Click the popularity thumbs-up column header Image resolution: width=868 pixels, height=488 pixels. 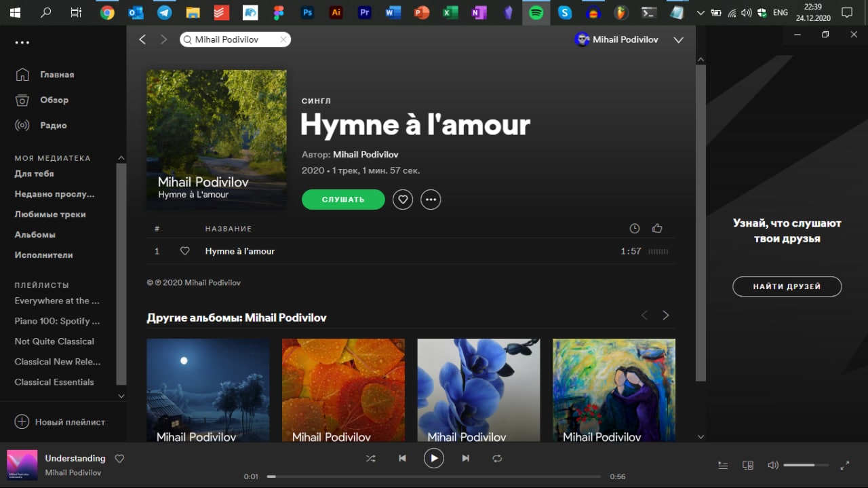pos(657,229)
